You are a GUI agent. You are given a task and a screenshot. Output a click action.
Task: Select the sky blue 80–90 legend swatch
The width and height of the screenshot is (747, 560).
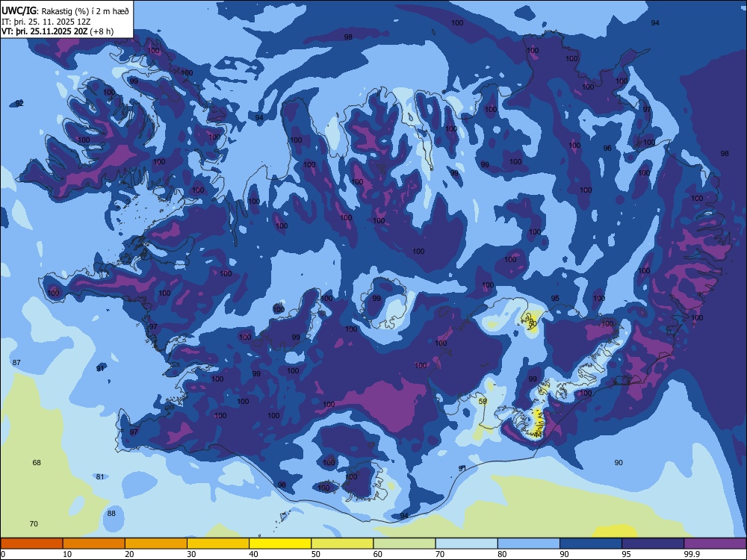coord(529,544)
